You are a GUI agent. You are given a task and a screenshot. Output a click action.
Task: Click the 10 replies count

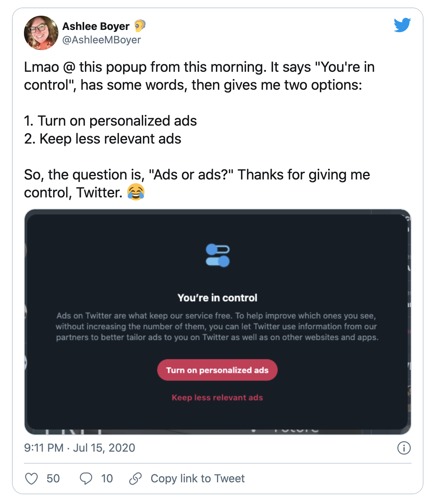107,479
